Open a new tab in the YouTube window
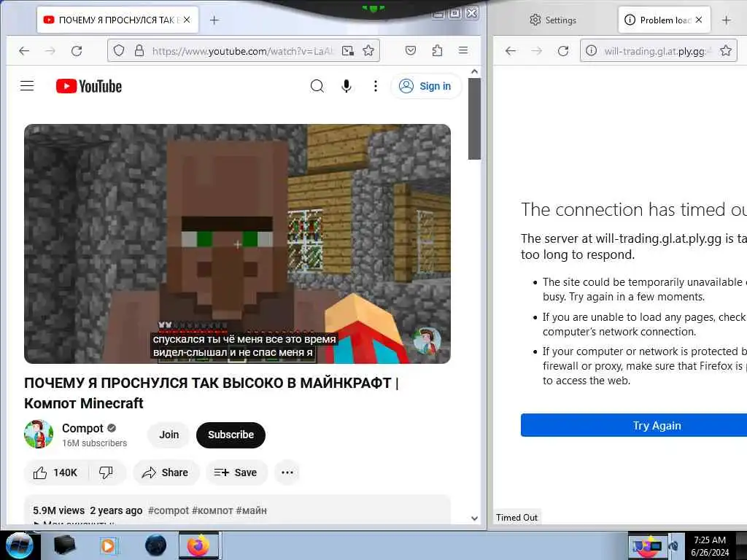 214,20
